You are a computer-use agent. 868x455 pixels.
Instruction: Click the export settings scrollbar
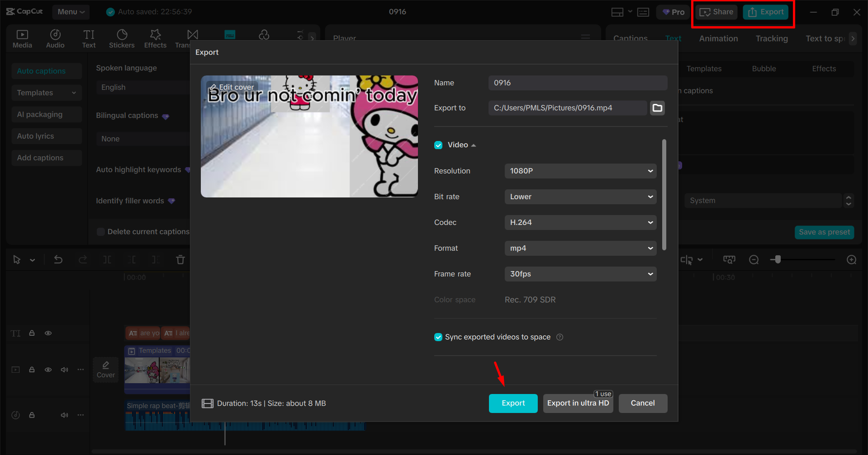point(664,194)
